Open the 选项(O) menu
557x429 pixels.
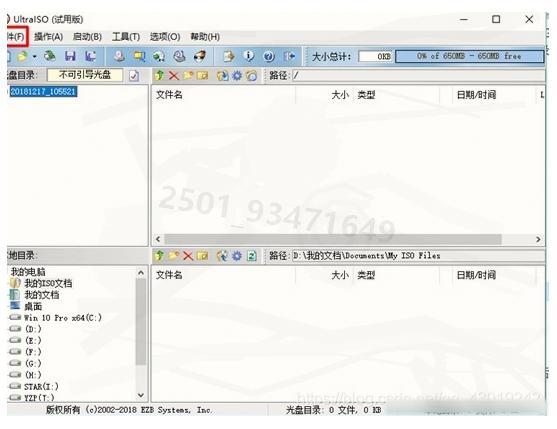coord(165,37)
